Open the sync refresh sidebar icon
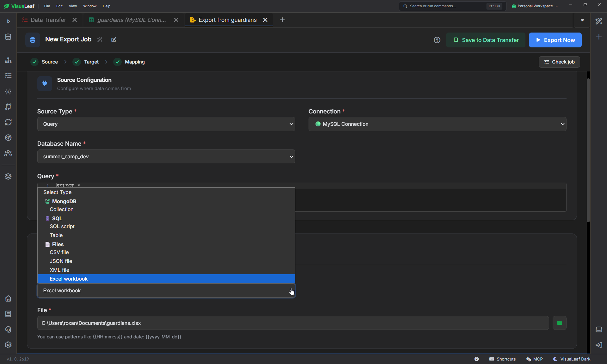607x364 pixels. [8, 122]
